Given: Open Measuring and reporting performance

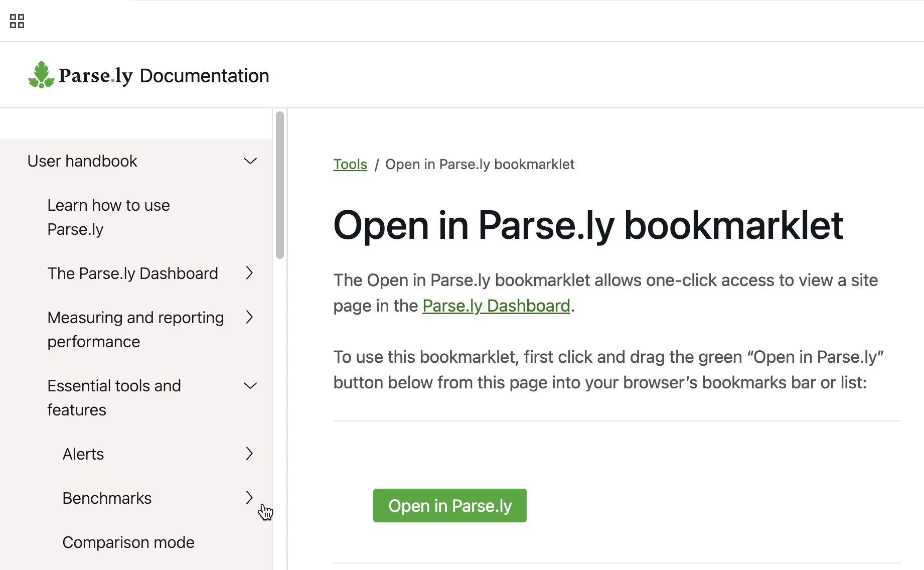Looking at the screenshot, I should coord(135,330).
